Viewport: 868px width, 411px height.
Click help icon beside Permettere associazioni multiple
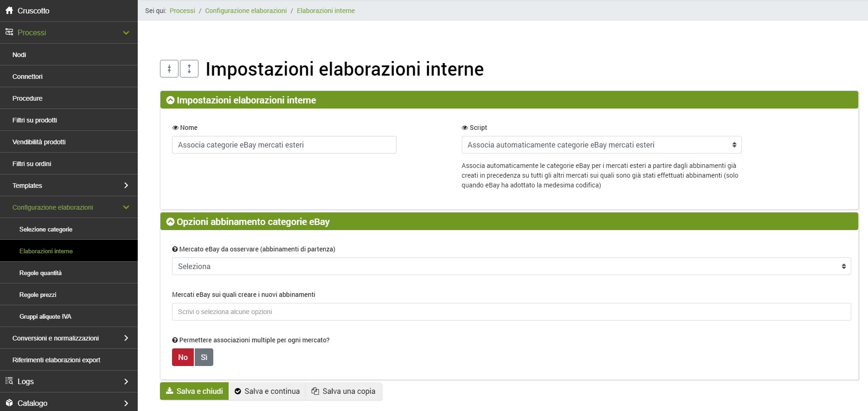(175, 340)
